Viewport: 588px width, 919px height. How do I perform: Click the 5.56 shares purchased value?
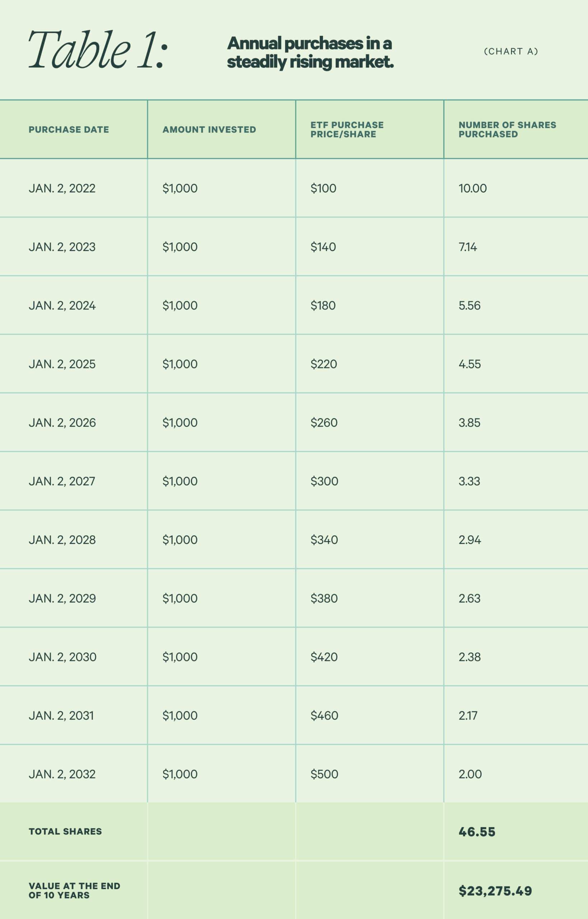click(x=469, y=305)
